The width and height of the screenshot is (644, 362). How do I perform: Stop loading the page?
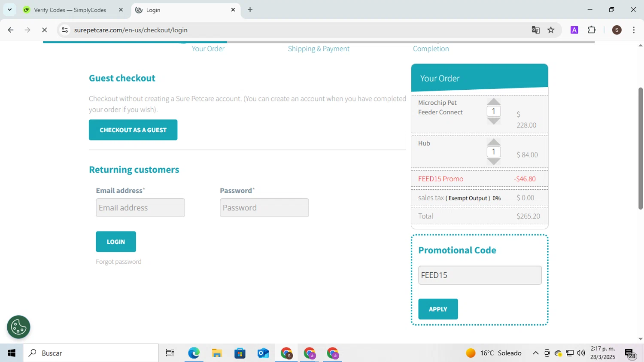click(44, 30)
